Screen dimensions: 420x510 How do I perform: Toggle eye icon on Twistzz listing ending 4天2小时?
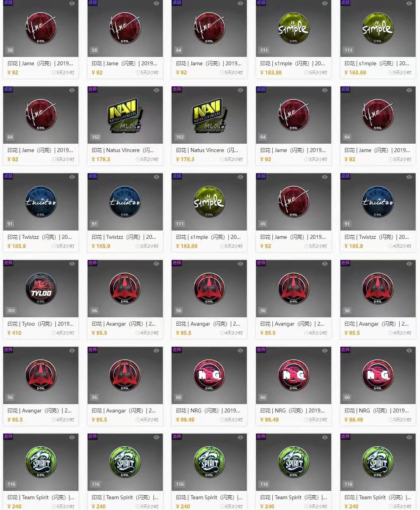pyautogui.click(x=409, y=177)
